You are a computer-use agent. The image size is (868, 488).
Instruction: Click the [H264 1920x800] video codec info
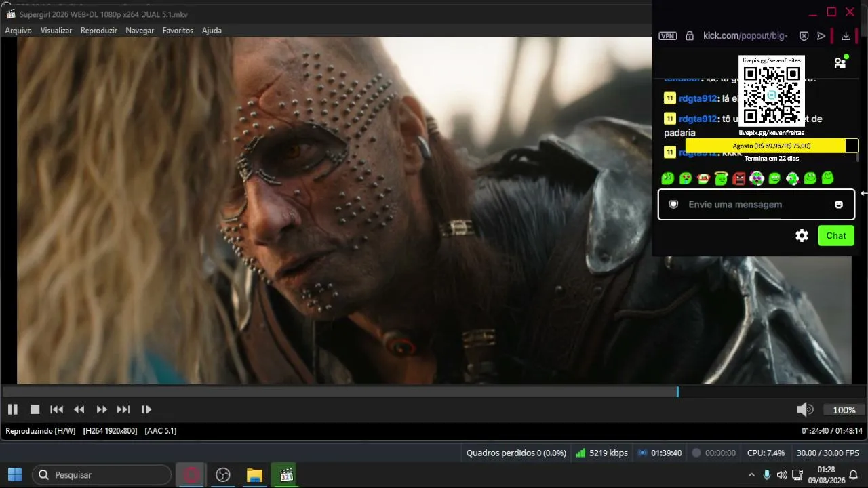pyautogui.click(x=110, y=430)
